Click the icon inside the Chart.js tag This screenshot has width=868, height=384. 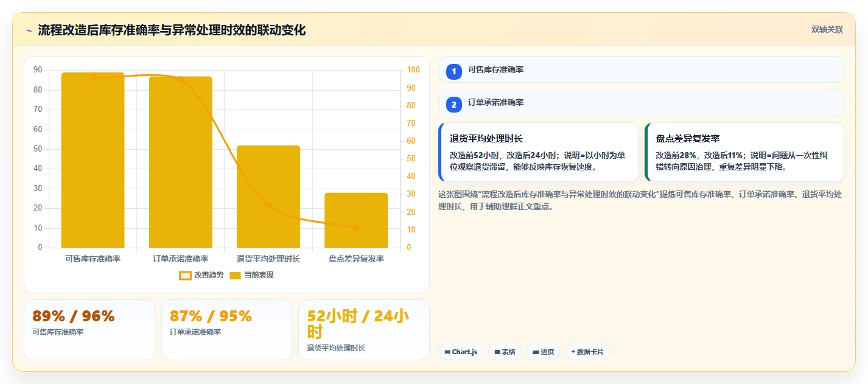tap(447, 352)
